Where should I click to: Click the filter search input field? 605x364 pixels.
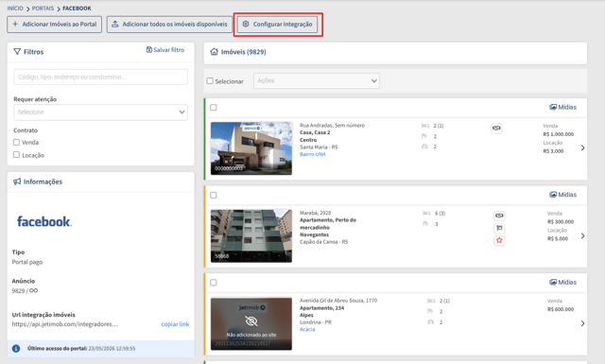(101, 77)
